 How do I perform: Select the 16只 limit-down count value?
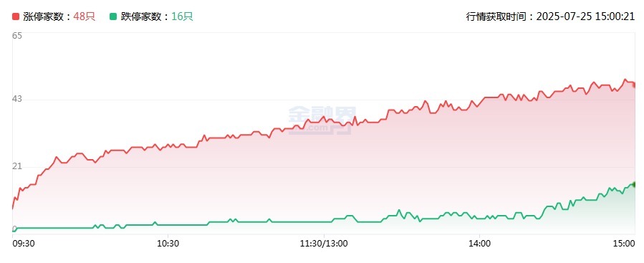(x=182, y=16)
